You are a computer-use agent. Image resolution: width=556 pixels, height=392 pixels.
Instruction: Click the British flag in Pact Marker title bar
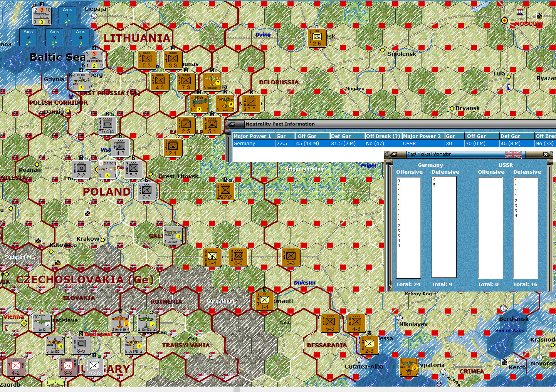tap(513, 154)
